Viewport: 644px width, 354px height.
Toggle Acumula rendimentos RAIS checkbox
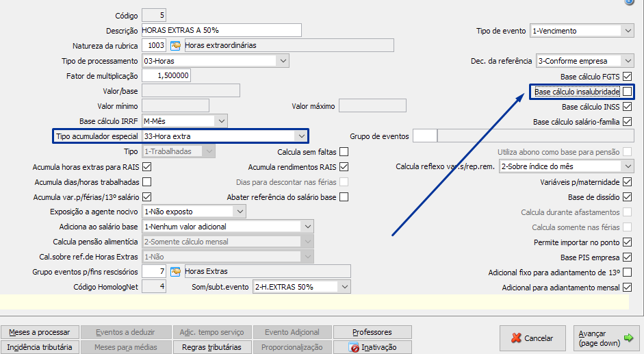344,167
